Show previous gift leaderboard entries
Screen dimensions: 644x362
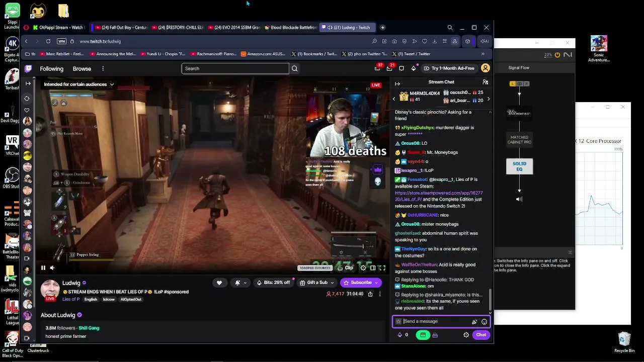394,99
